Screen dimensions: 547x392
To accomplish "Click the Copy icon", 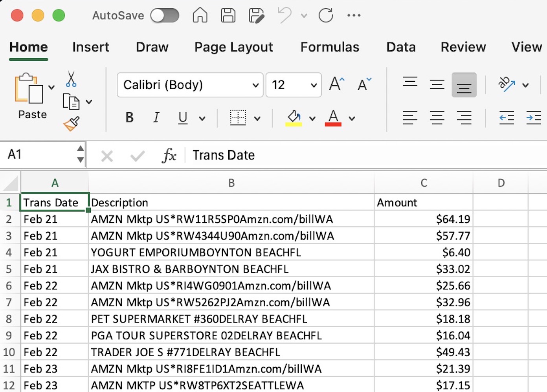I will coord(71,102).
